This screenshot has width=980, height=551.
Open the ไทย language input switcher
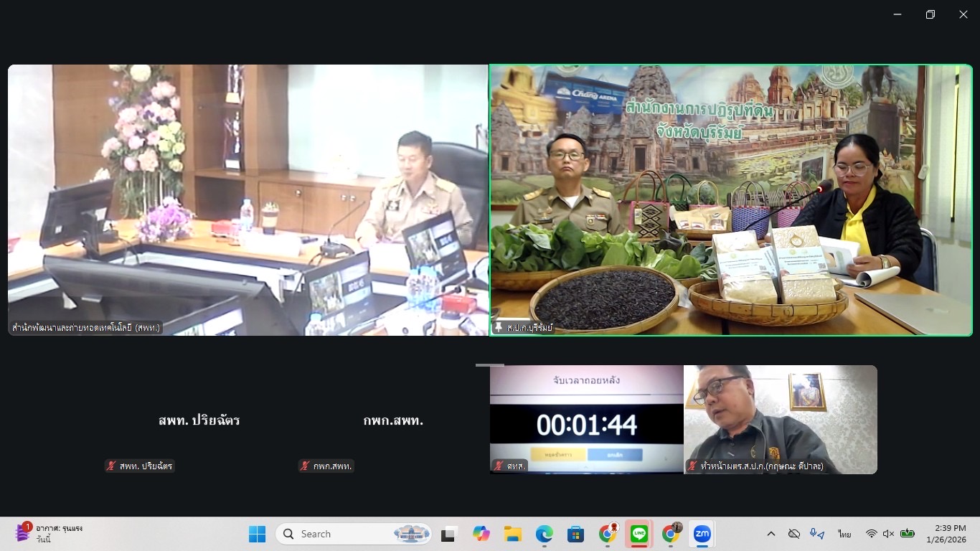click(x=844, y=534)
